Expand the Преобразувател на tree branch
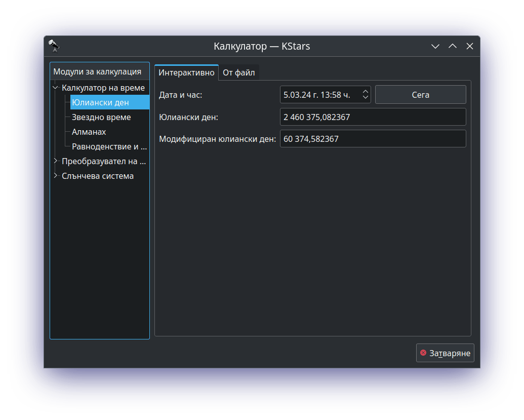The width and height of the screenshot is (524, 420). point(55,162)
